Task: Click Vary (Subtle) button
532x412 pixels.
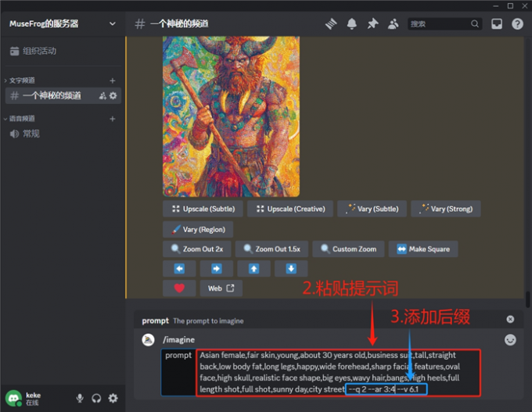Action: [372, 209]
